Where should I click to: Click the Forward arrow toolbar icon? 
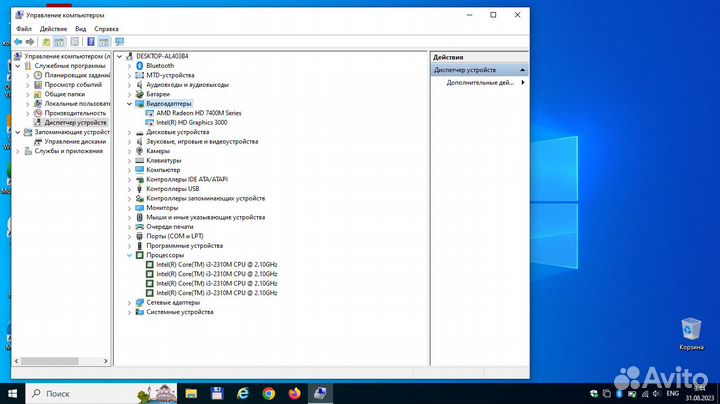tap(30, 42)
